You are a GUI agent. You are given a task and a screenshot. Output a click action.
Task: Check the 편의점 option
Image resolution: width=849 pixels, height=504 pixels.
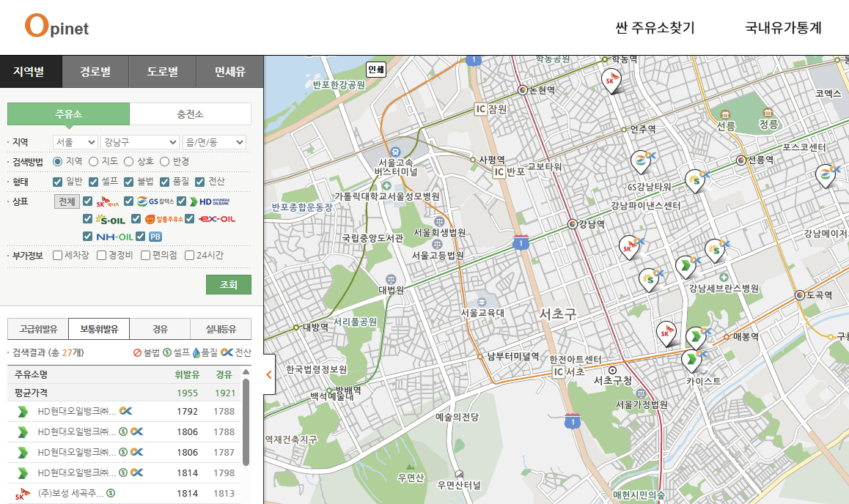click(x=145, y=255)
